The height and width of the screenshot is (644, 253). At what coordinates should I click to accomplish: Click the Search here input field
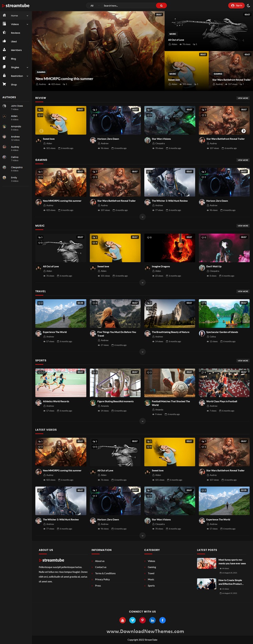(129, 6)
